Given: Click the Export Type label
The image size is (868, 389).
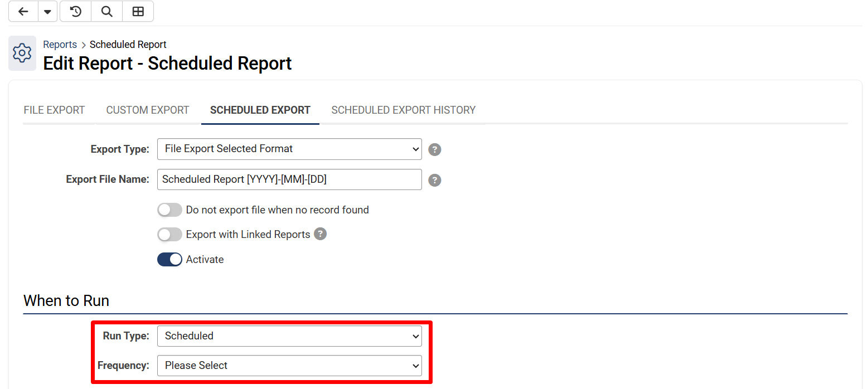Looking at the screenshot, I should pyautogui.click(x=120, y=149).
